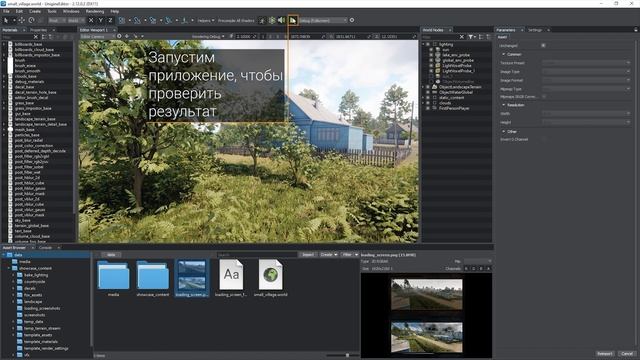
Task: Open the Windows menu
Action: [x=71, y=11]
